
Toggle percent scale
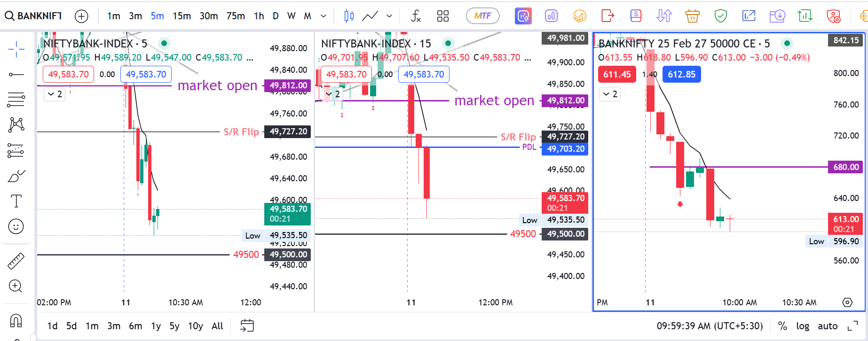(x=782, y=326)
